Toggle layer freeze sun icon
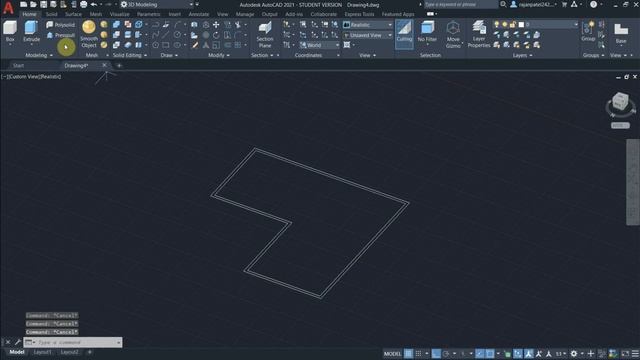The width and height of the screenshot is (640, 360). 505,25
